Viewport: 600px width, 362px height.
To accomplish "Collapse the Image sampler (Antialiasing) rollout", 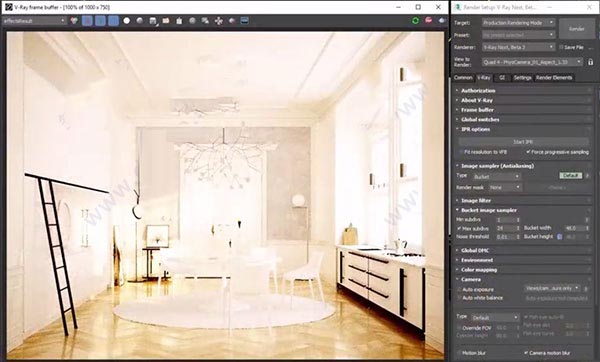I will [523, 166].
